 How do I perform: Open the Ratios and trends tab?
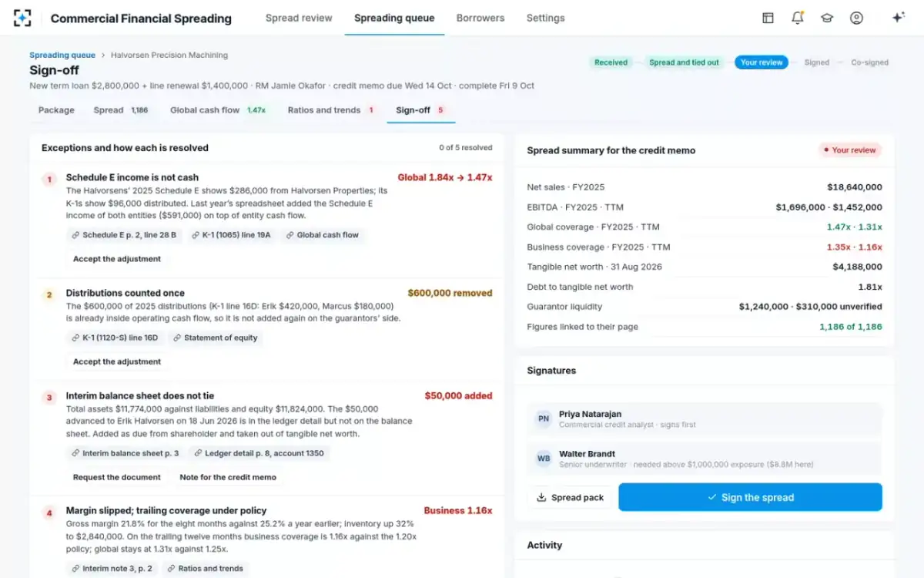pyautogui.click(x=330, y=110)
